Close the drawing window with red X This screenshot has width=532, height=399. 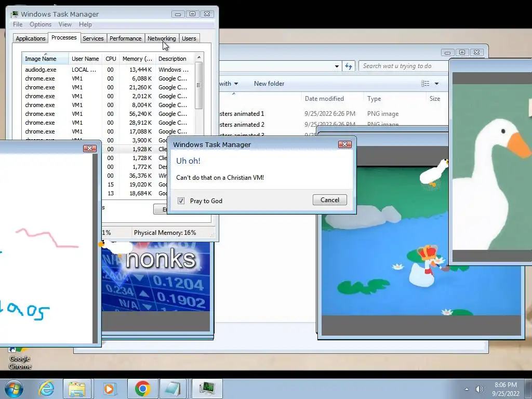(x=90, y=148)
